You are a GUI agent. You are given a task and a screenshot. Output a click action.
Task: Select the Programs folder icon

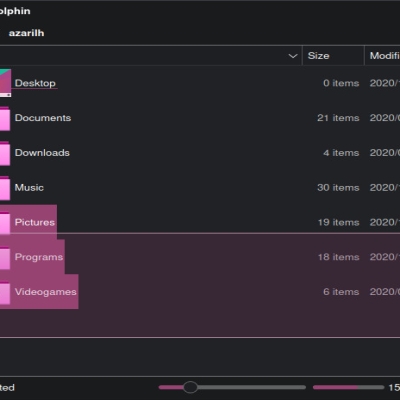click(5, 257)
